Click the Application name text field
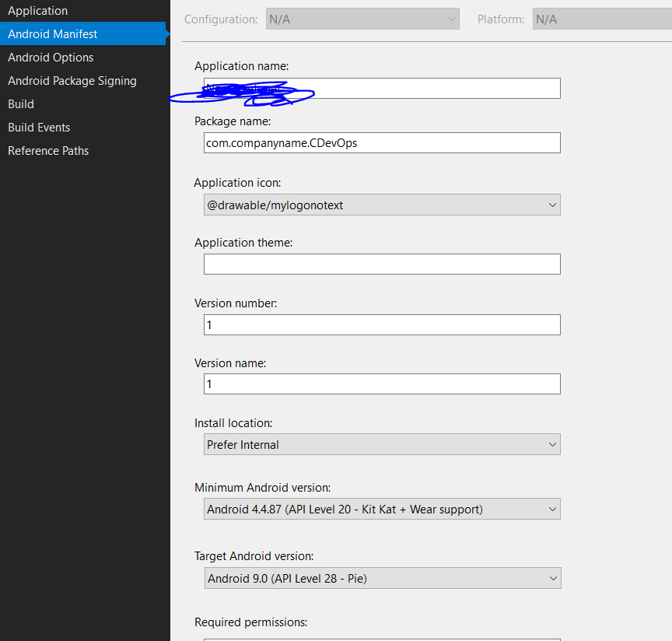 [382, 89]
